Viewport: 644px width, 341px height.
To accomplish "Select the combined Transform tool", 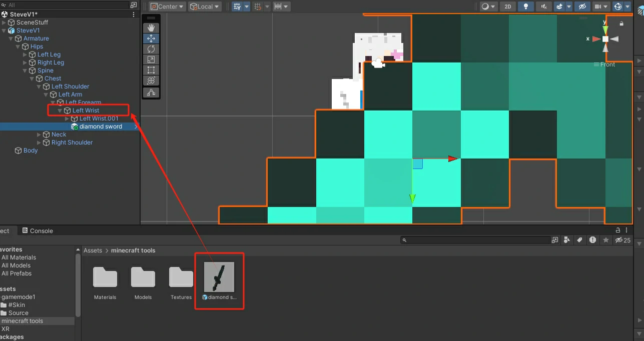I will (x=151, y=80).
